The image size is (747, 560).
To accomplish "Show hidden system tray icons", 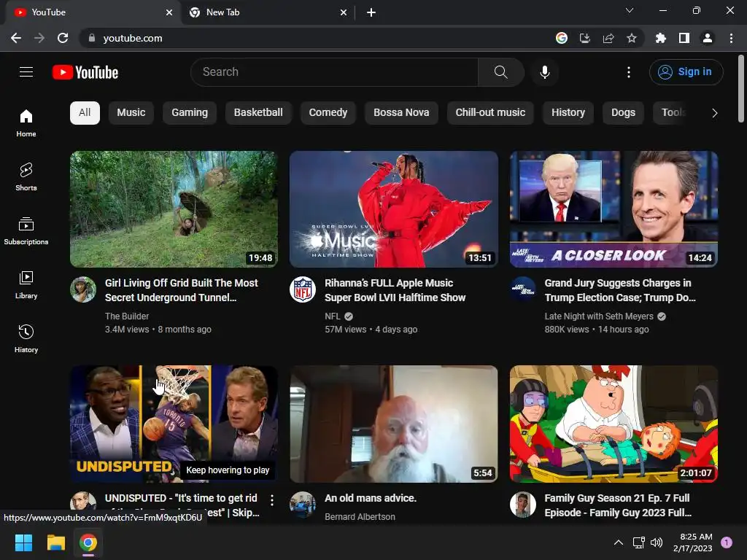I will pos(619,542).
